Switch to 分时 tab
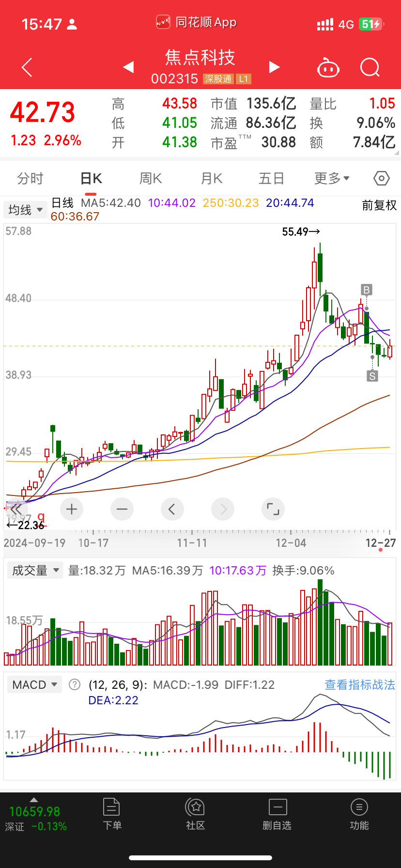401x868 pixels. click(x=30, y=178)
